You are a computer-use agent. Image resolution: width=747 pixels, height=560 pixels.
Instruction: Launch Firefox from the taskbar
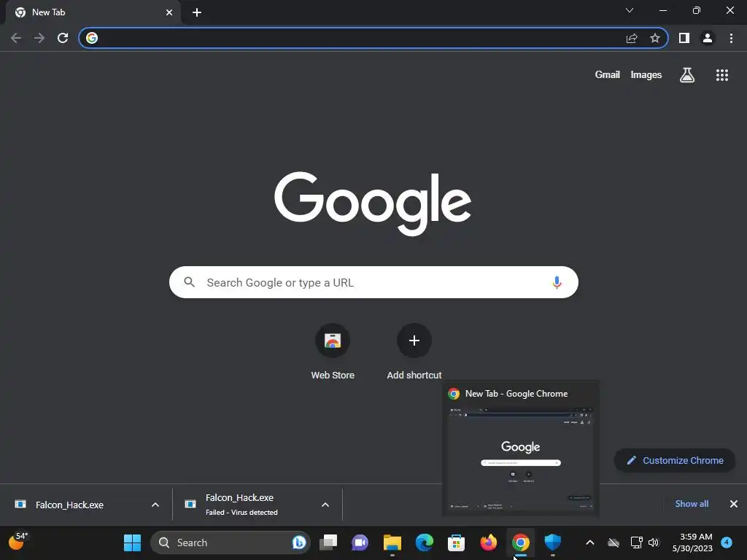488,542
